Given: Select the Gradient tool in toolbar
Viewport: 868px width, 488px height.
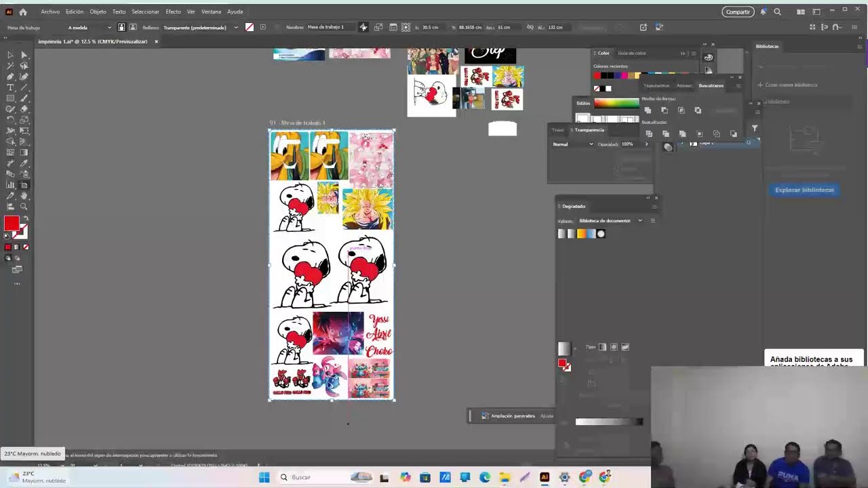Looking at the screenshot, I should [x=24, y=152].
